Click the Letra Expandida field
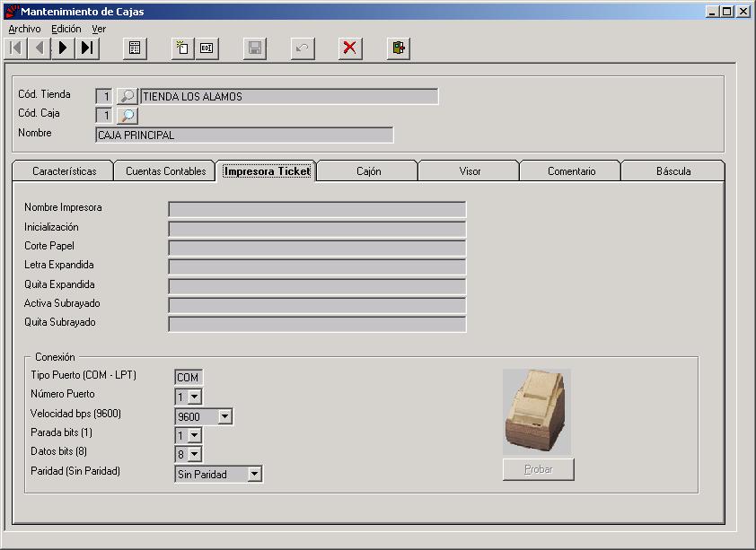Screen dimensions: 756x550 [x=317, y=266]
